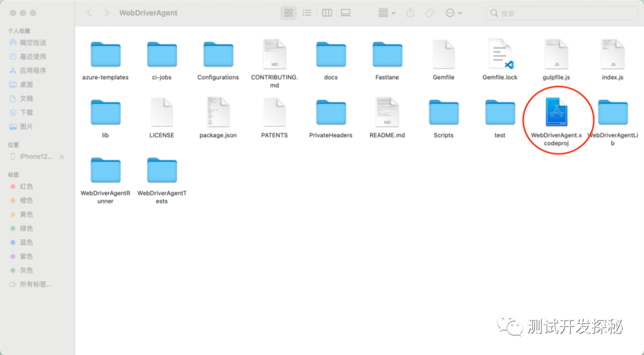Go forward with the right chevron
Screen dimensions: 644x355
[107, 13]
